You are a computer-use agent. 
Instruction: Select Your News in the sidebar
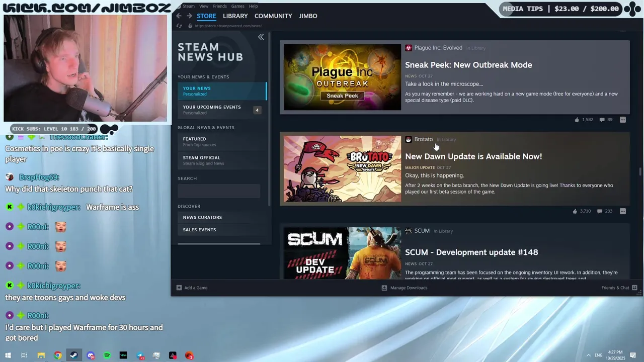[x=222, y=91]
